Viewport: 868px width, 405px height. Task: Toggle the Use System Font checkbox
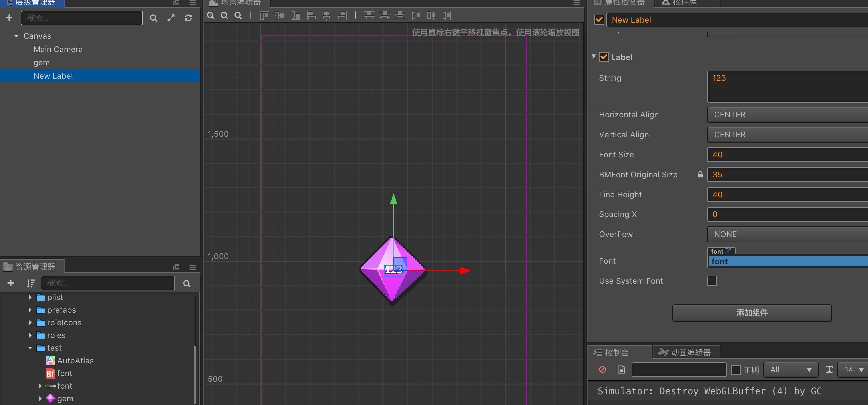pyautogui.click(x=711, y=280)
